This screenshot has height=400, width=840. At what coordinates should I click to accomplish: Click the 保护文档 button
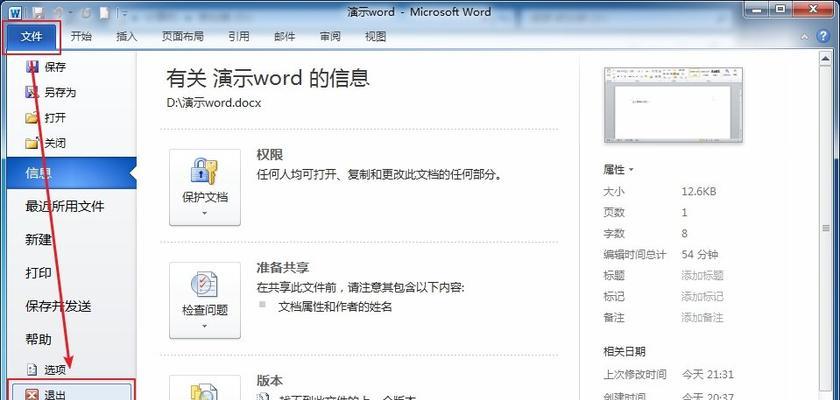[x=205, y=187]
